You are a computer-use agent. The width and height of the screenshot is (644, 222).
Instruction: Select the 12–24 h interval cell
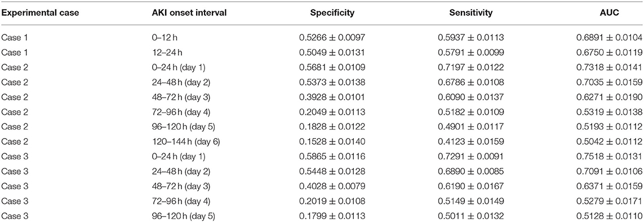click(165, 52)
